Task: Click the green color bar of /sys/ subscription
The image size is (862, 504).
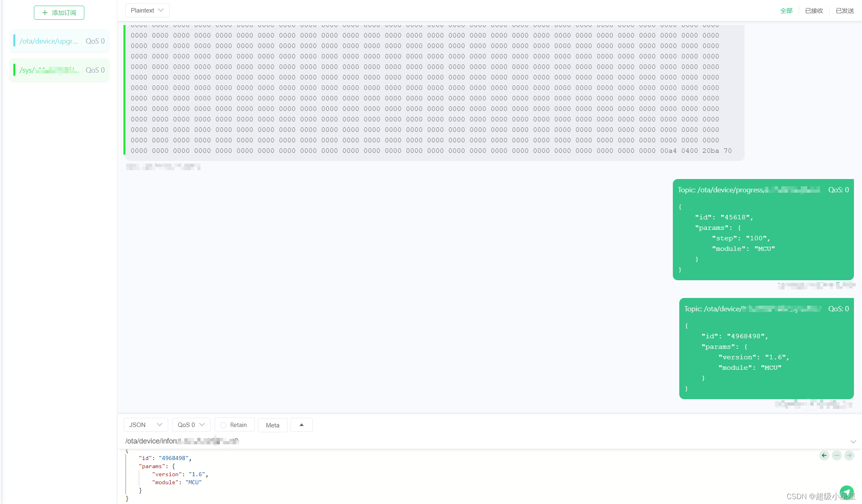Action: coord(15,70)
